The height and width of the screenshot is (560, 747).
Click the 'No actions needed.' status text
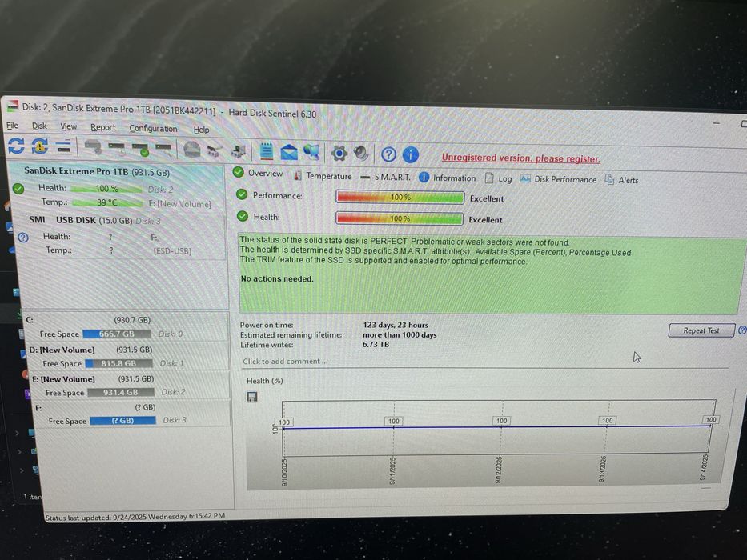tap(277, 278)
